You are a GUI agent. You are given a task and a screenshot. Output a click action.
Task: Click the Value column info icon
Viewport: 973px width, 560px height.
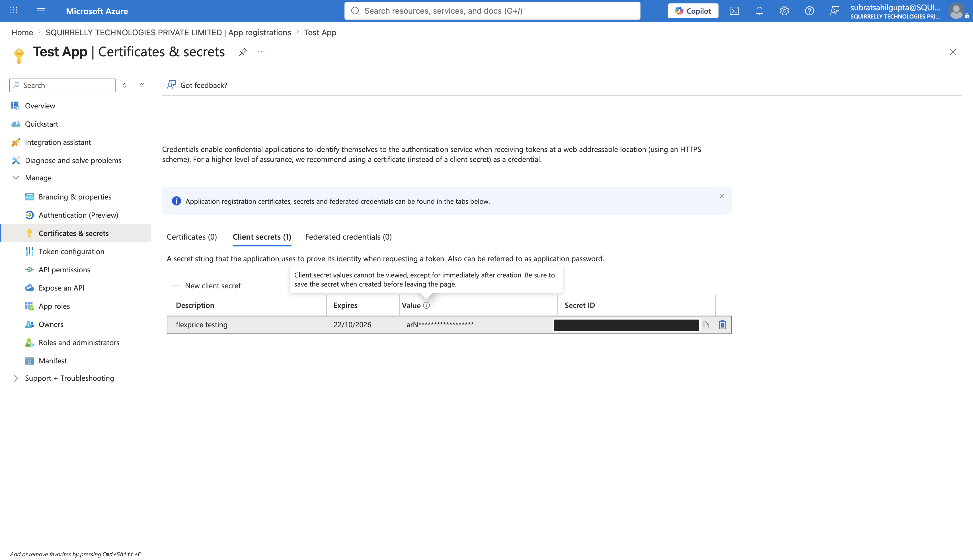(426, 305)
